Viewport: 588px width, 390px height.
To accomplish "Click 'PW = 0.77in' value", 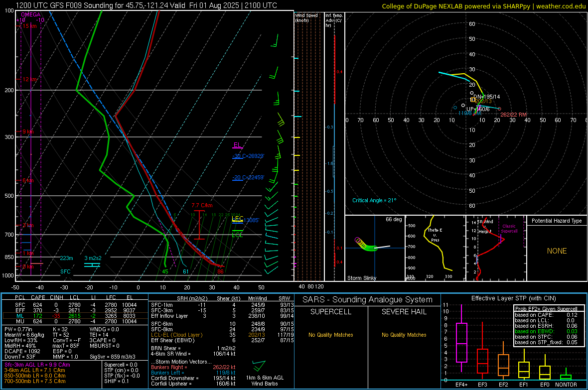I will click(x=18, y=329).
